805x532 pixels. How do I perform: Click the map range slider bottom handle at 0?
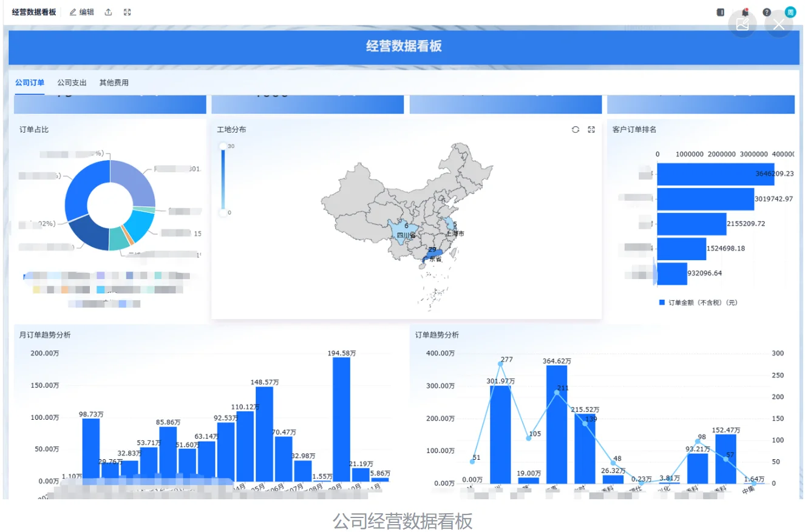point(223,212)
